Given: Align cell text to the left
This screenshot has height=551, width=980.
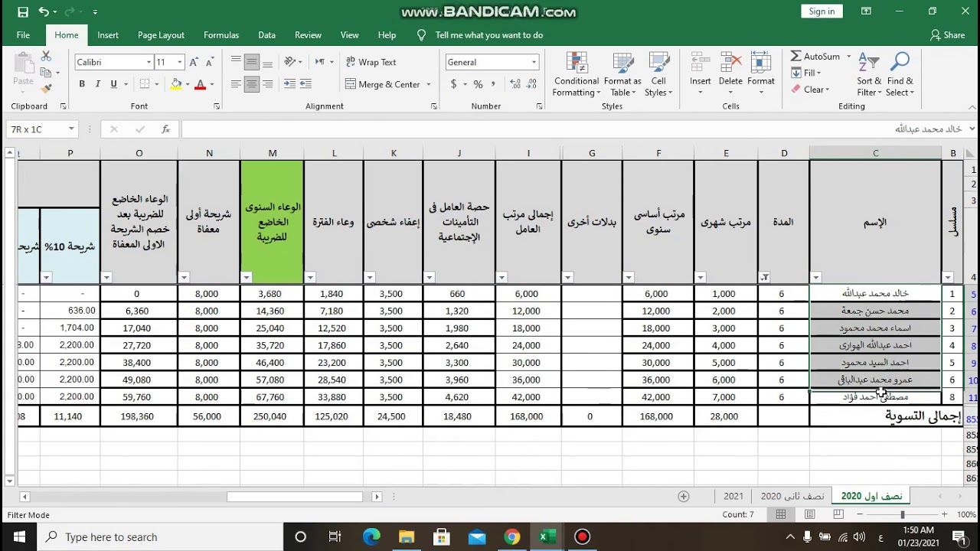Looking at the screenshot, I should 236,84.
